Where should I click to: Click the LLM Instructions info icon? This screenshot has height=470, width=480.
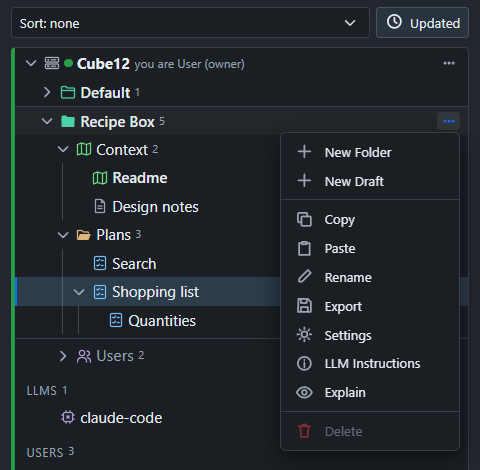pyautogui.click(x=304, y=364)
